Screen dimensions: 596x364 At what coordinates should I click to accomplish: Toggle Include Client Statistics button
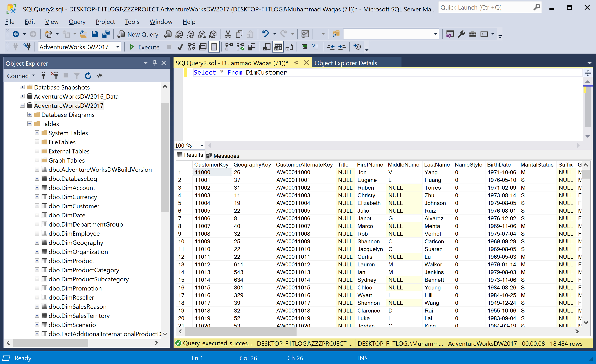(252, 47)
